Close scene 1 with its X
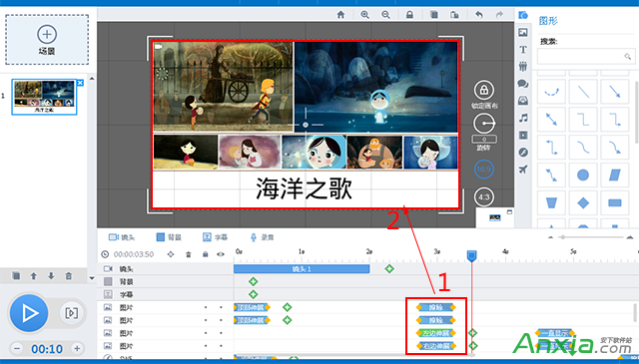639x364 pixels. coord(80,83)
